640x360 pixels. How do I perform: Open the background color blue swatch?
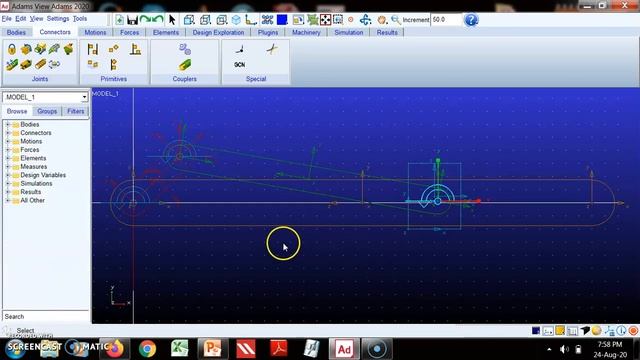pyautogui.click(x=282, y=20)
